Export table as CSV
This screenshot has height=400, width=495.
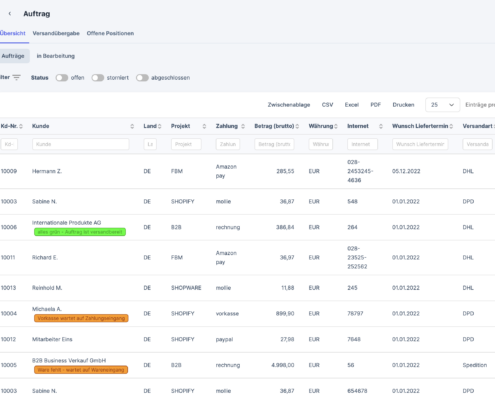[327, 105]
